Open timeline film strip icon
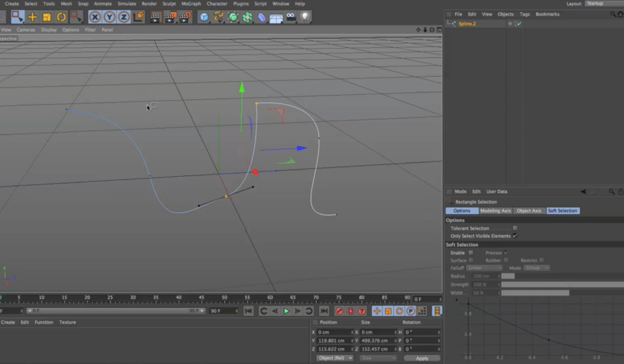The image size is (624, 364). (x=437, y=311)
